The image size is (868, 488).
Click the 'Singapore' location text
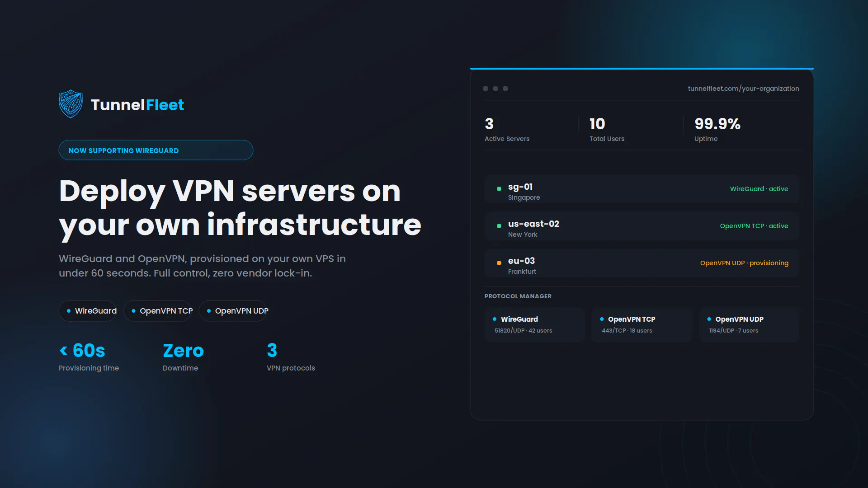(x=524, y=198)
